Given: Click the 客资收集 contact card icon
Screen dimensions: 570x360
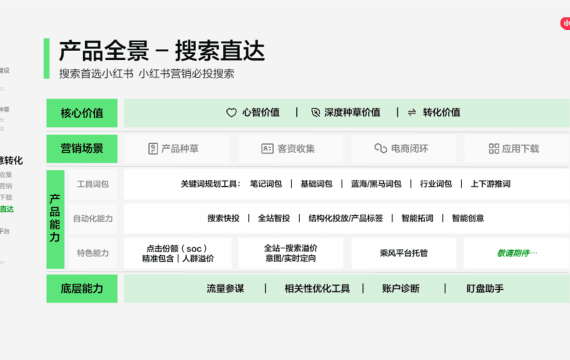Looking at the screenshot, I should click(x=267, y=149).
